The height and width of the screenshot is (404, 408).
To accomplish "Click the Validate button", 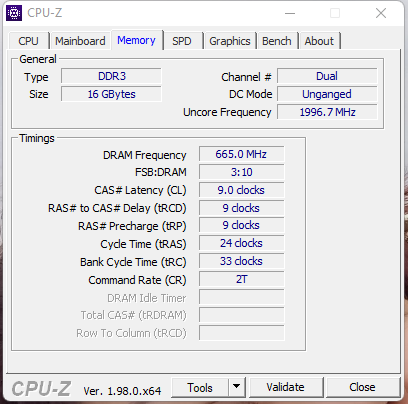I will (x=286, y=387).
